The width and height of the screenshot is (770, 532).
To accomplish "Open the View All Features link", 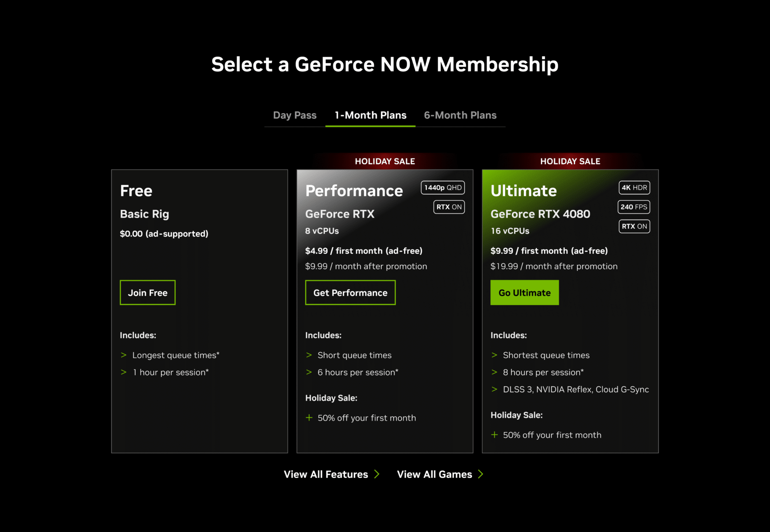I will 325,475.
